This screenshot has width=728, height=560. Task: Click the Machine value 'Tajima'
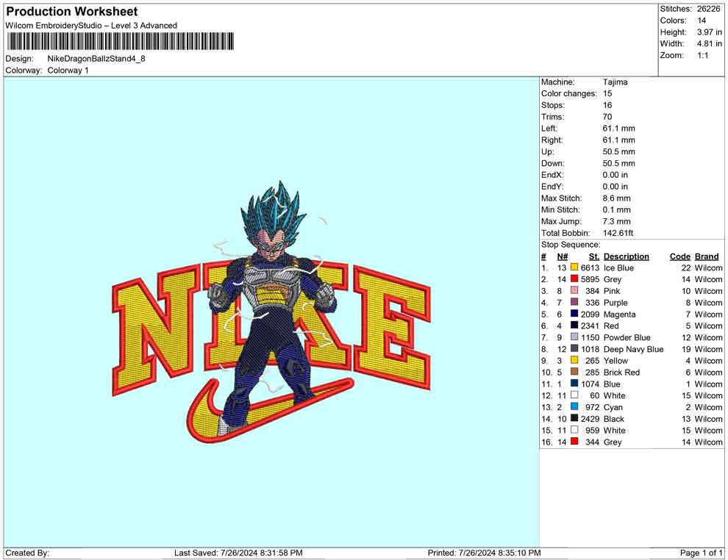[x=615, y=82]
